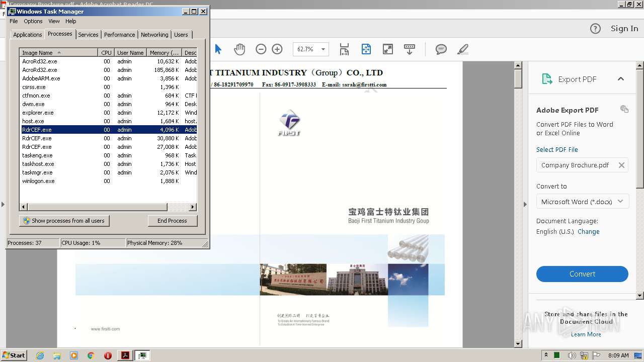Switch to the Networking tab
Image resolution: width=644 pixels, height=362 pixels.
click(x=154, y=35)
